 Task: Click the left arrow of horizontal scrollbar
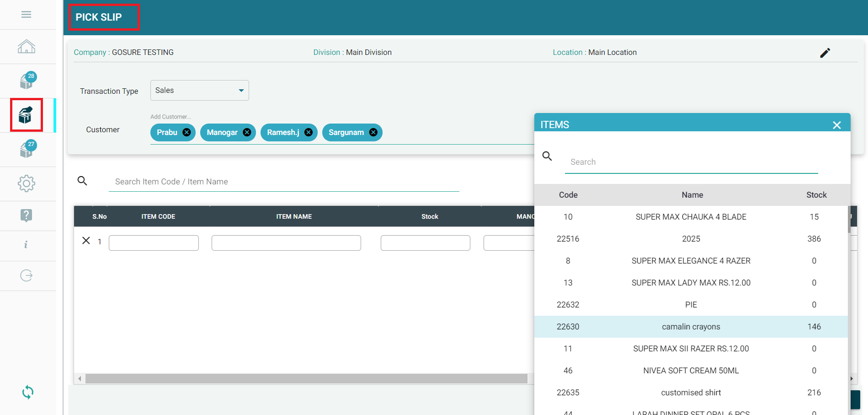coord(80,379)
